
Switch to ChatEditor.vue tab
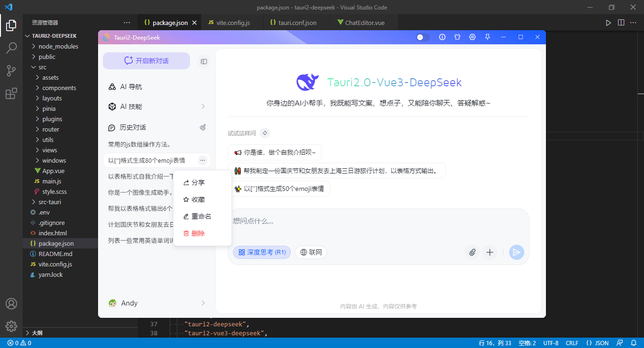coord(364,23)
